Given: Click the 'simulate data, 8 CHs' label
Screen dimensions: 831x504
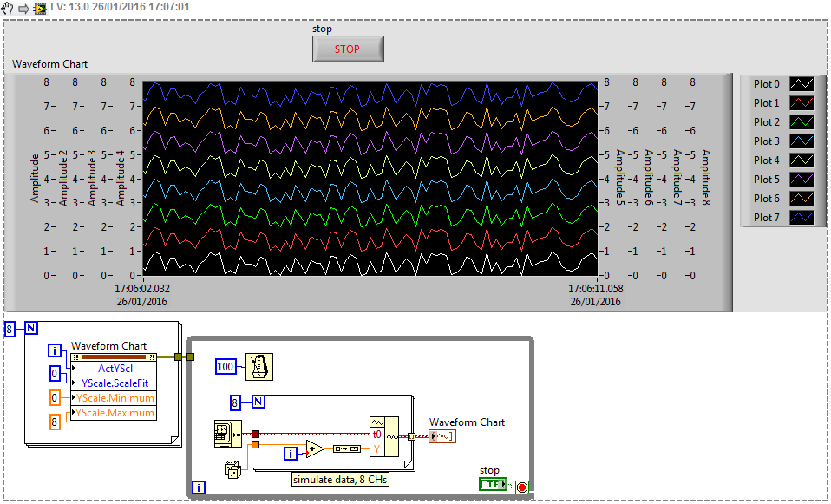Looking at the screenshot, I should point(340,480).
